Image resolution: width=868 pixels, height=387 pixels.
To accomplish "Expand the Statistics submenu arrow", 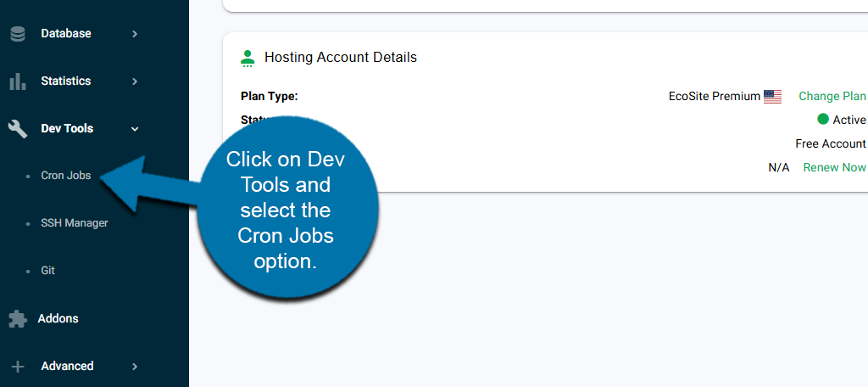I will [135, 81].
